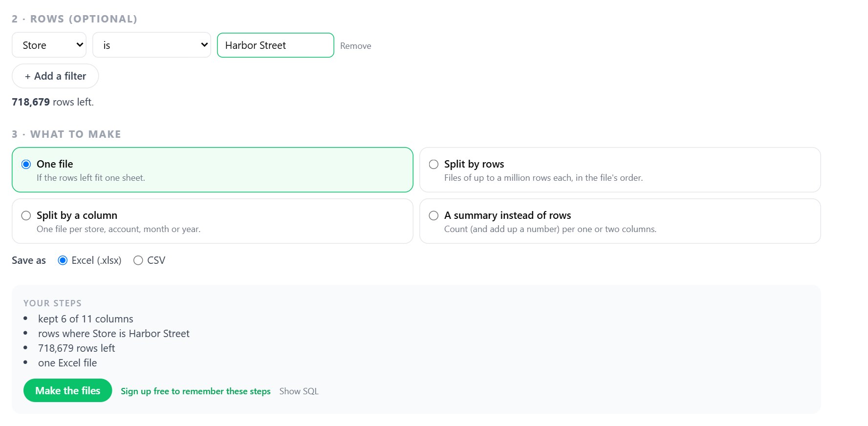Click the '718,679 rows left.' count text
The height and width of the screenshot is (426, 868).
coord(53,102)
